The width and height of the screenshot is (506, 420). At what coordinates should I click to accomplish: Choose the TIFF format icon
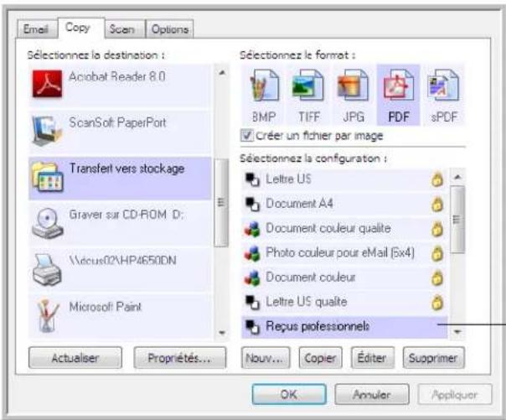pyautogui.click(x=308, y=86)
